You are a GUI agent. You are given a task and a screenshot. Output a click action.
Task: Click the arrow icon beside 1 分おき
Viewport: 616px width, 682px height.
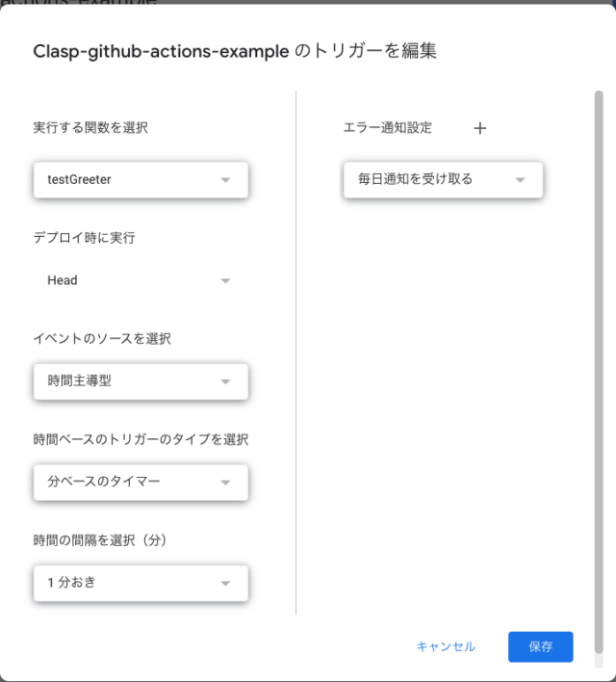225,584
